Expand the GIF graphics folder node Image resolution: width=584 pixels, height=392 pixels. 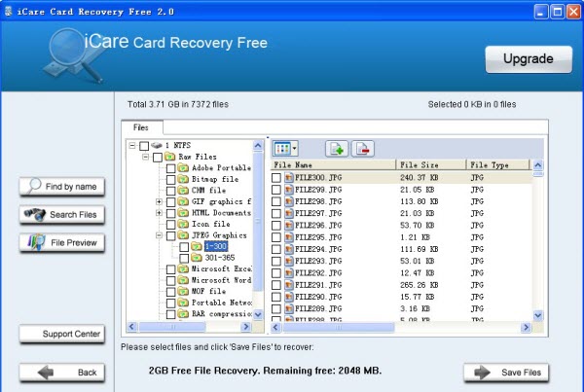coord(159,201)
